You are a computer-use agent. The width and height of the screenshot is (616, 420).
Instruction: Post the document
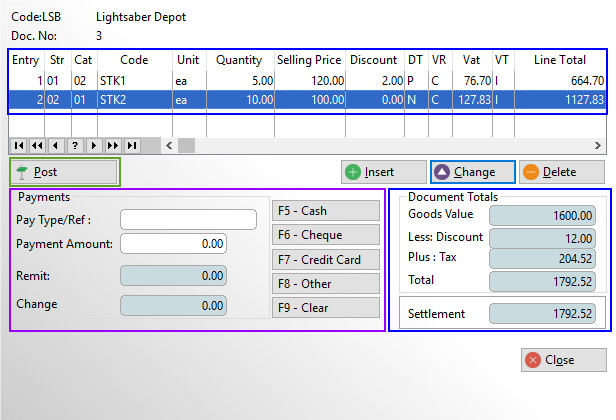(x=65, y=172)
